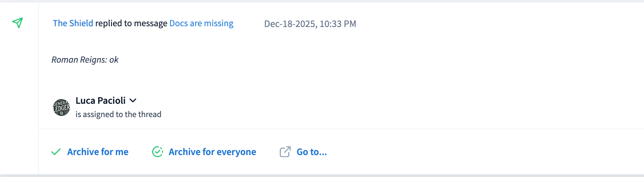Click the green checkmark icon for Archive for me
The image size is (644, 177).
tap(56, 152)
